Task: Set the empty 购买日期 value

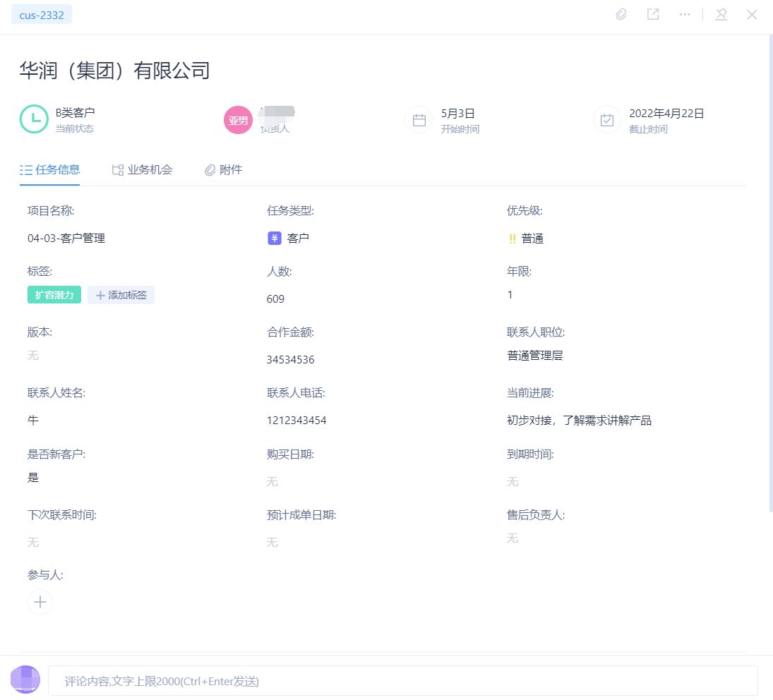Action: click(x=272, y=481)
